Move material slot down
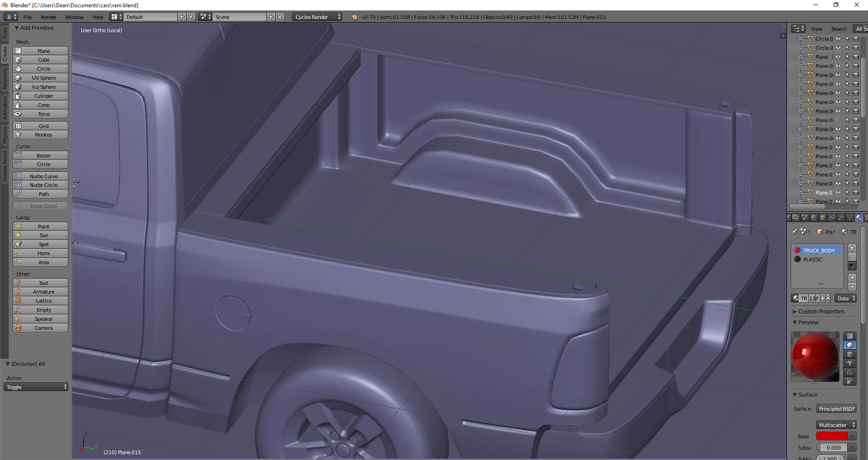The height and width of the screenshot is (460, 868). (x=852, y=286)
